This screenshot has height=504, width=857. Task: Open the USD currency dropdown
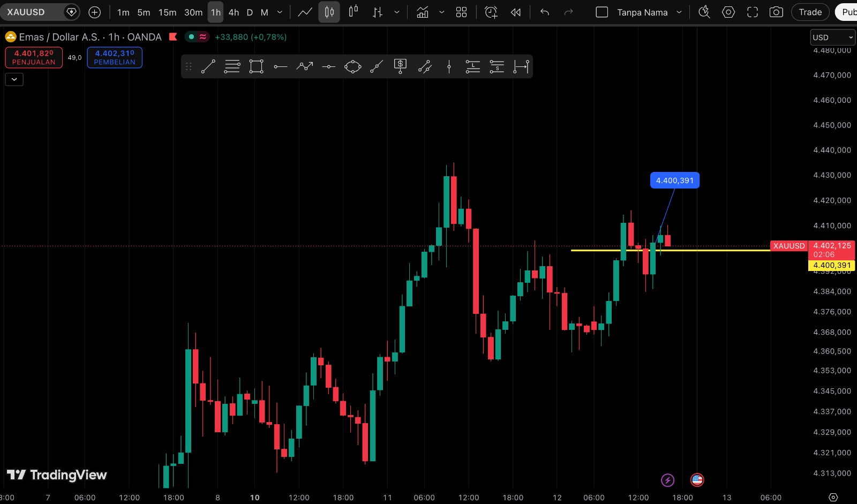tap(833, 37)
